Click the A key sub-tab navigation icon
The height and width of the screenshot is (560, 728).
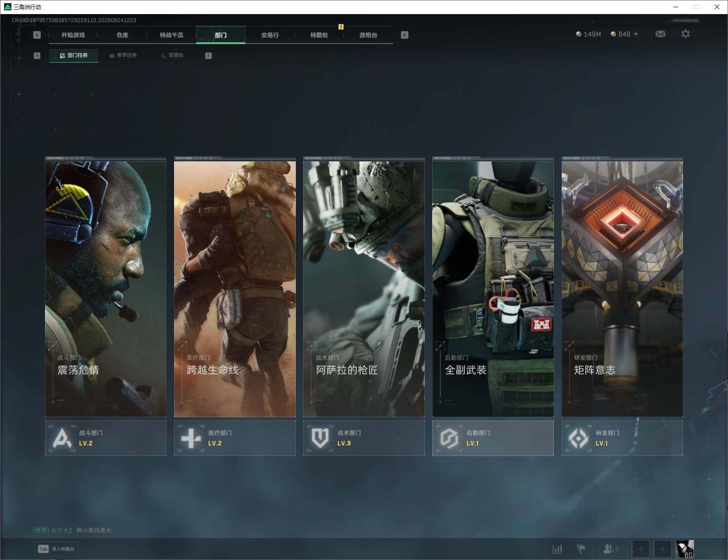37,55
